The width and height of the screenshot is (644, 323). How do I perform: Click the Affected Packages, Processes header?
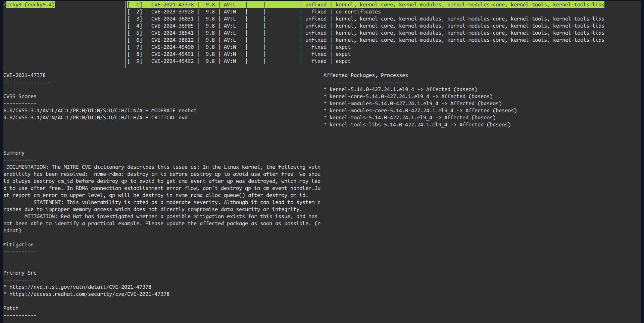(366, 75)
